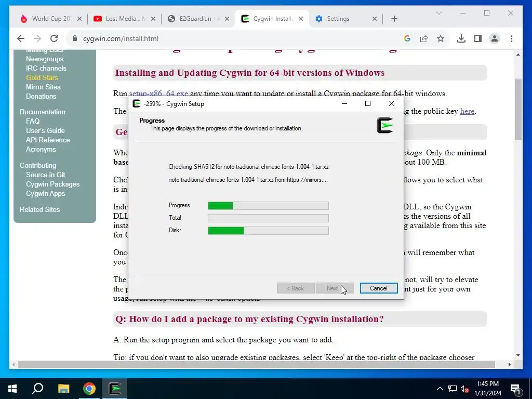Viewport: 532px width, 399px height.
Task: Open the Windows Start menu
Action: tap(12, 389)
